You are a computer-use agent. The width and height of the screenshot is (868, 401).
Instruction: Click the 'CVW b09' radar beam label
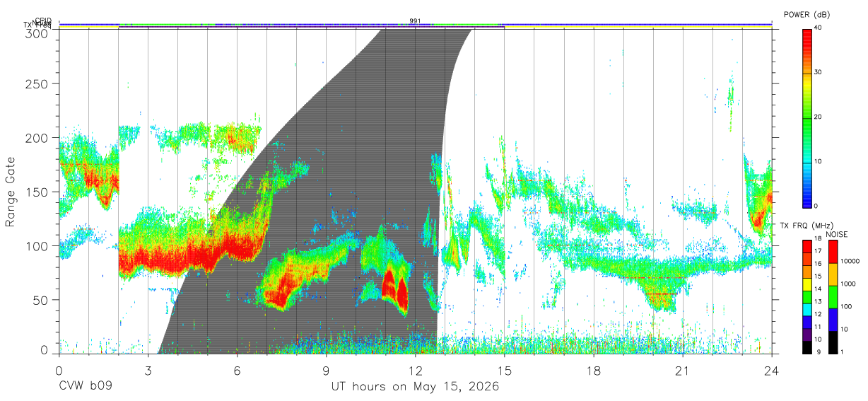coord(86,387)
